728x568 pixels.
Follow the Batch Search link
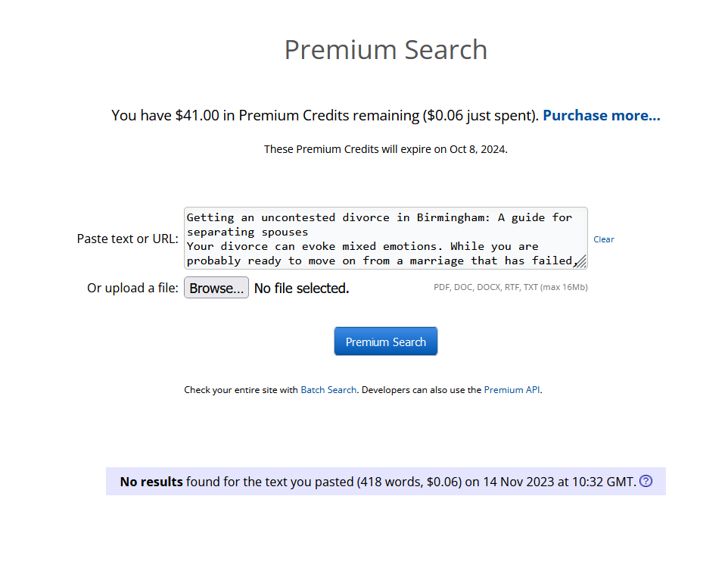point(328,390)
